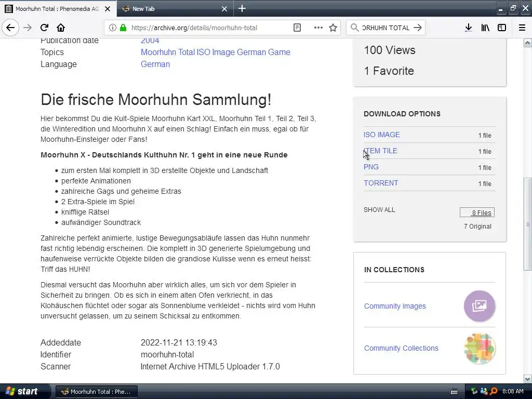Click the search magnifier icon

pyautogui.click(x=354, y=28)
